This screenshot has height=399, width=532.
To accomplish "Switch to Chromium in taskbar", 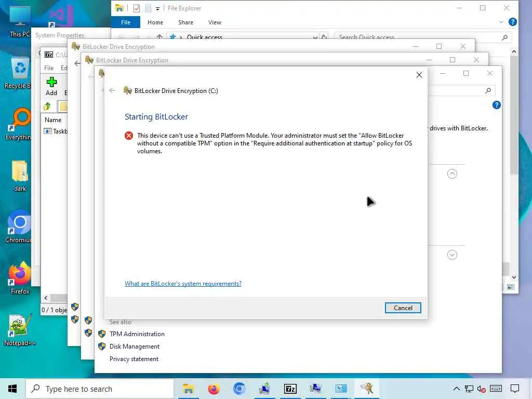I will tap(239, 389).
